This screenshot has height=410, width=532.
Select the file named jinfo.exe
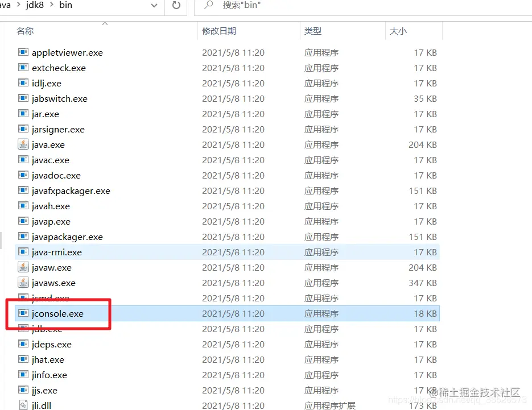click(x=49, y=375)
